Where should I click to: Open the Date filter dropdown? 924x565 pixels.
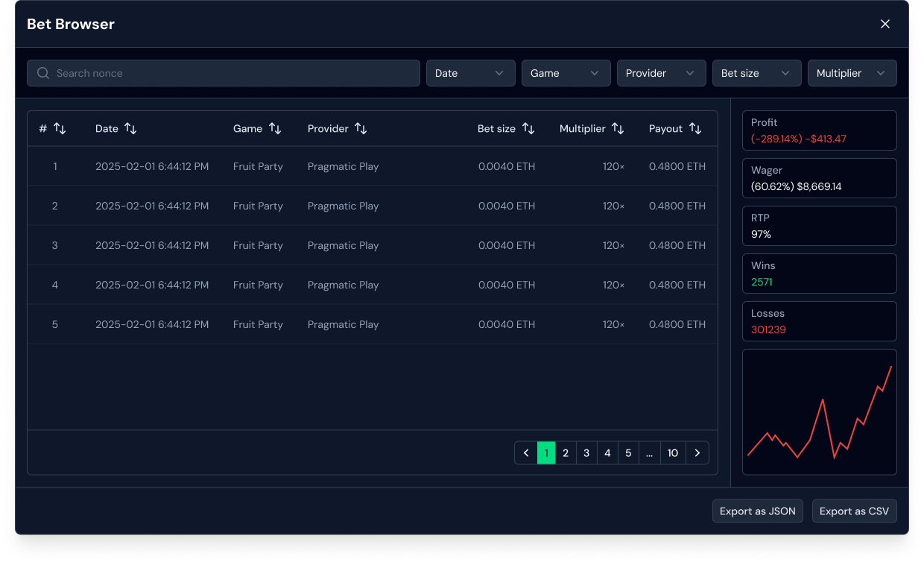tap(470, 73)
